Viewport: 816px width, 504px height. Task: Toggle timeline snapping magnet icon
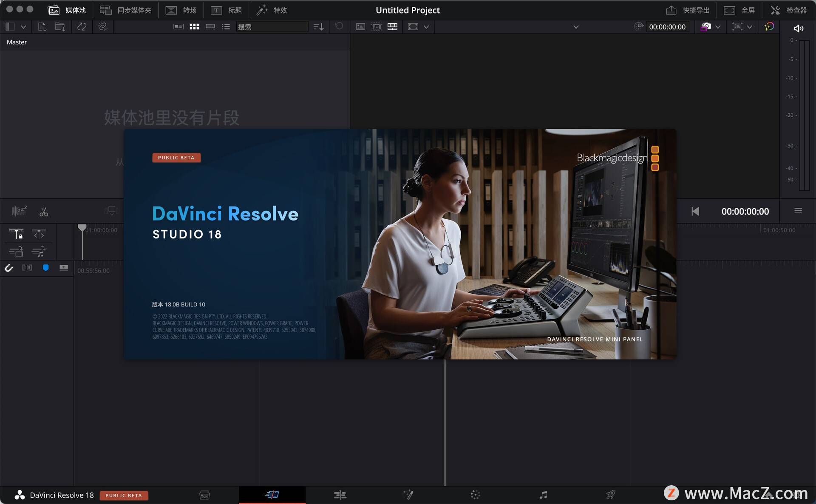click(x=9, y=268)
